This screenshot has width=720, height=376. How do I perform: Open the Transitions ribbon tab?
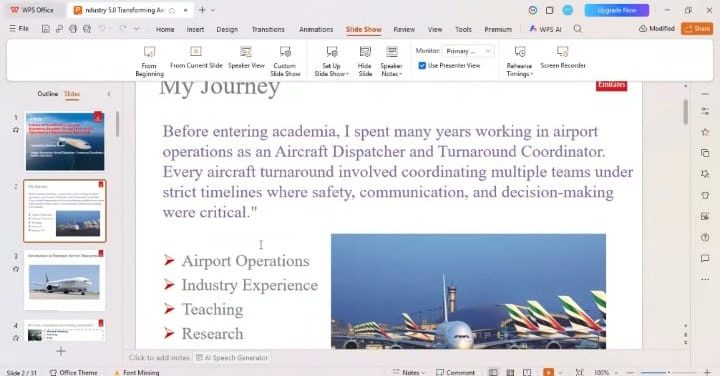[x=268, y=29]
